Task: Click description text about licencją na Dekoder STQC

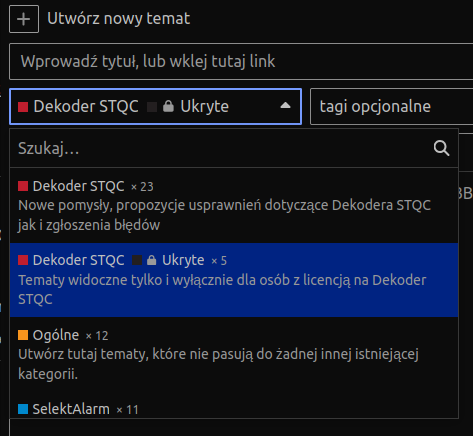Action: tap(222, 290)
